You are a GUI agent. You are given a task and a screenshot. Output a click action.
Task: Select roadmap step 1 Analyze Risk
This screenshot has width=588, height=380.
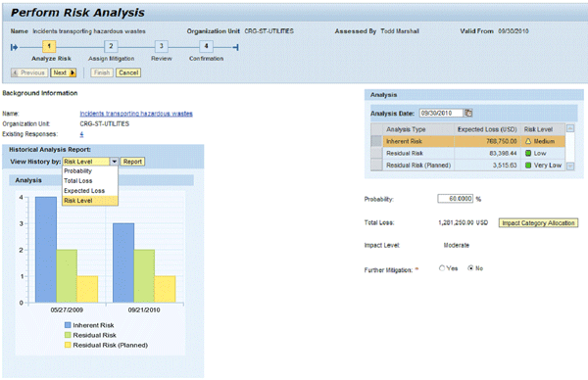coord(49,46)
